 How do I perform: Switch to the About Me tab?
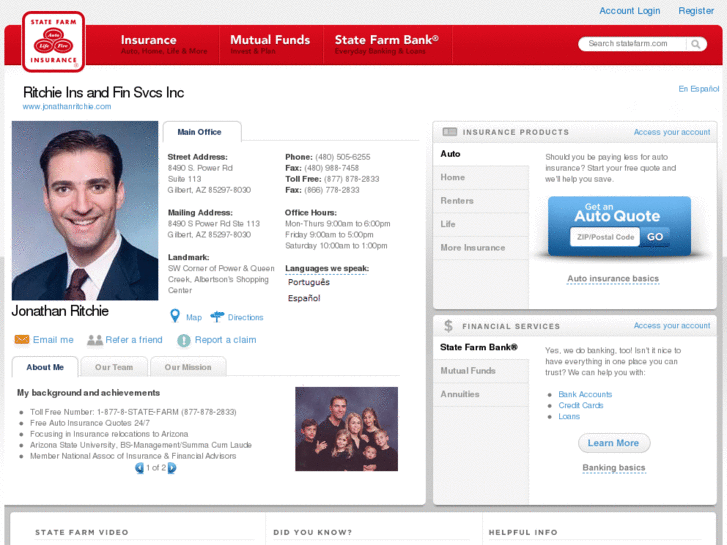(45, 367)
